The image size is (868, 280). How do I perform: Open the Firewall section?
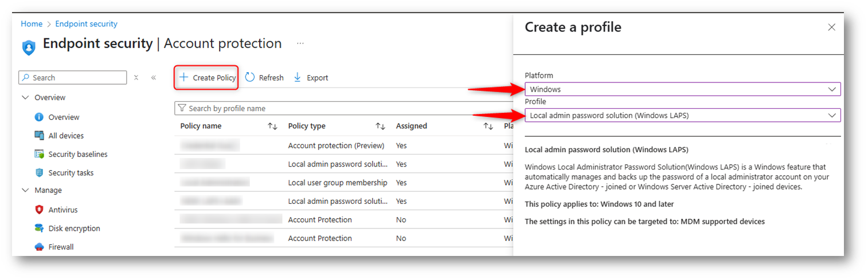point(61,247)
